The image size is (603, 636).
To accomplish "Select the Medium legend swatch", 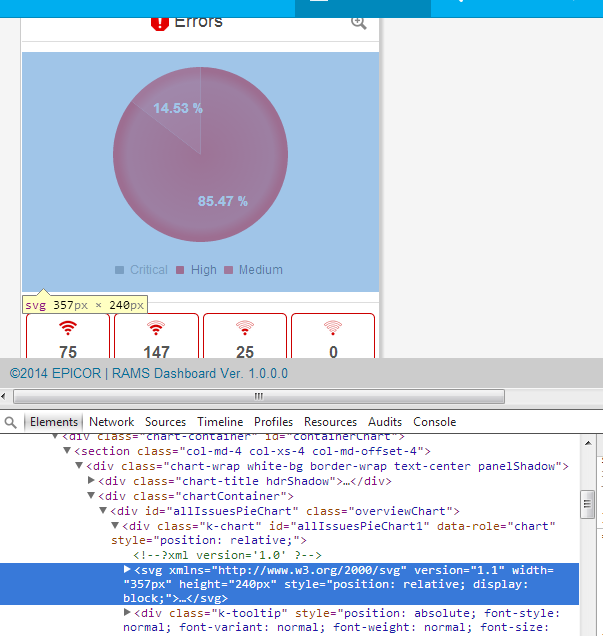I will [x=228, y=270].
